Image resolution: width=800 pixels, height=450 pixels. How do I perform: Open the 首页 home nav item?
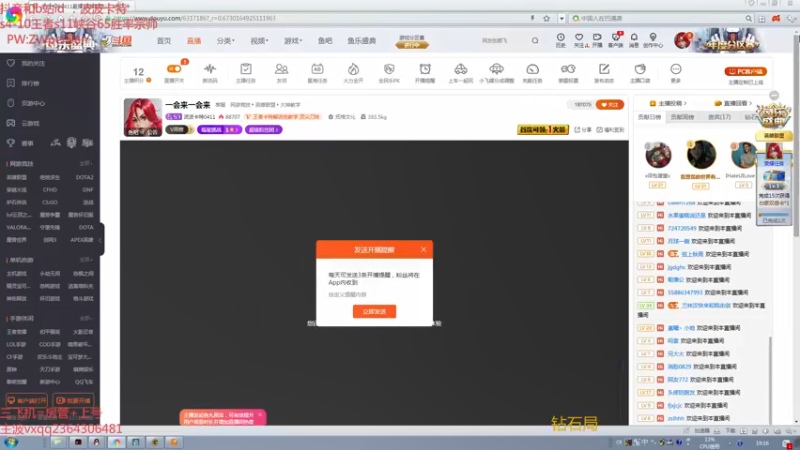pos(164,41)
